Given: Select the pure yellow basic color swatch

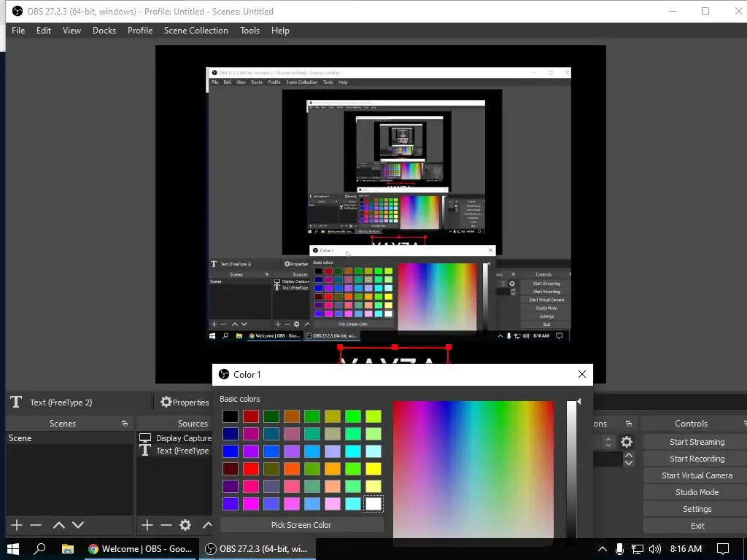Looking at the screenshot, I should [x=373, y=469].
